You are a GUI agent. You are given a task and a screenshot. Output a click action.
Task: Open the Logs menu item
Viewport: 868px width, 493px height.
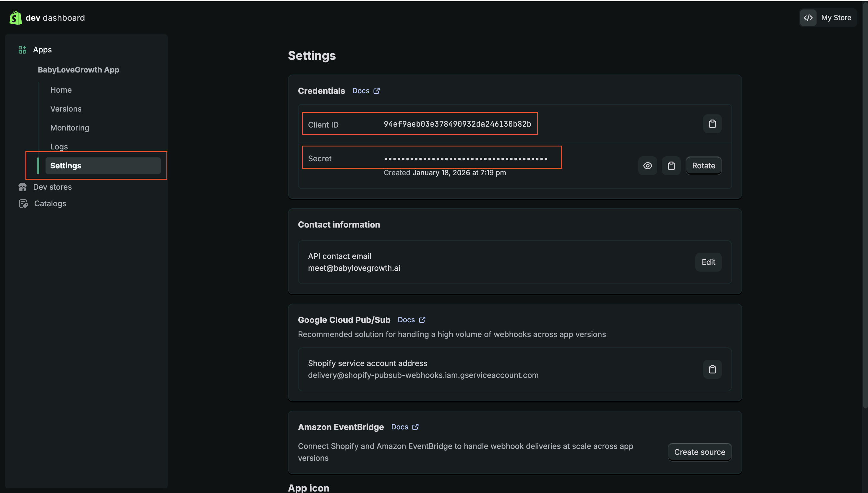tap(59, 146)
